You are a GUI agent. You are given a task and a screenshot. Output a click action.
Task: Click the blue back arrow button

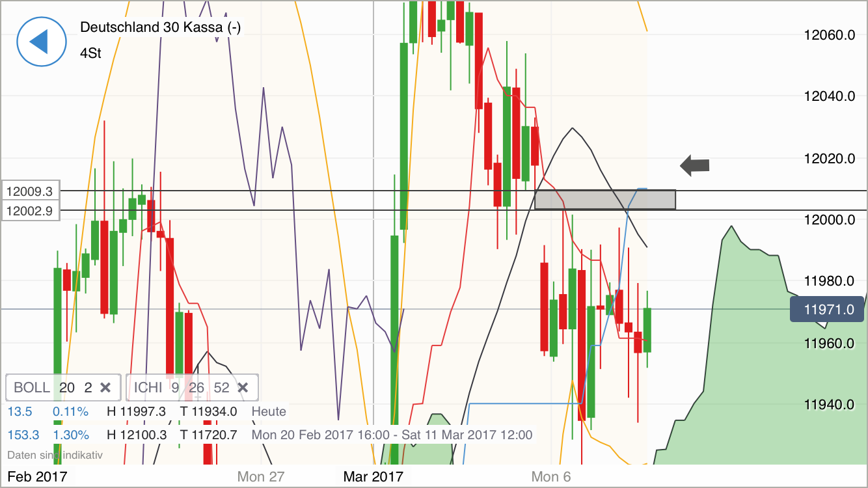tap(42, 42)
